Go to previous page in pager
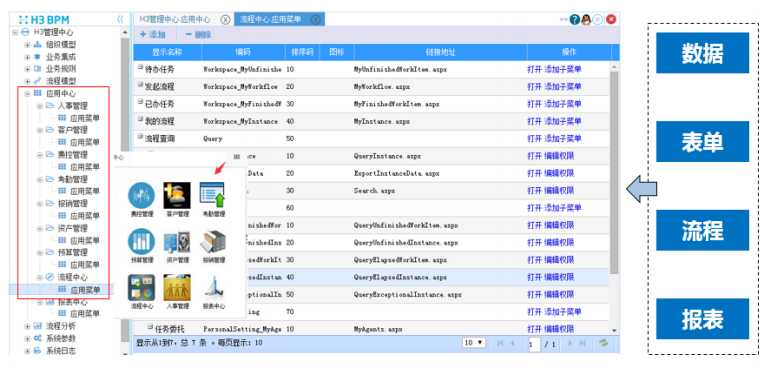The height and width of the screenshot is (369, 769). pyautogui.click(x=513, y=343)
